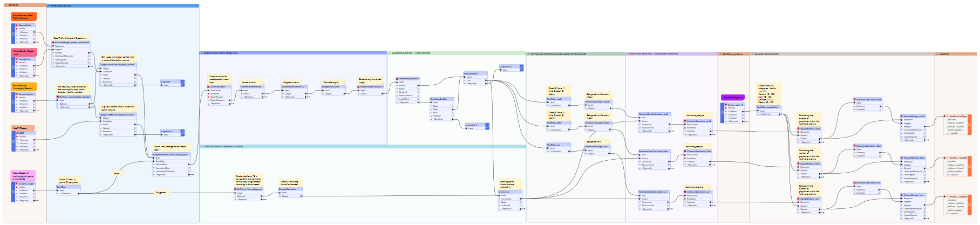The height and width of the screenshot is (225, 980).
Task: Click the red error badge on FeatureMerger_car
Action: tap(902, 195)
